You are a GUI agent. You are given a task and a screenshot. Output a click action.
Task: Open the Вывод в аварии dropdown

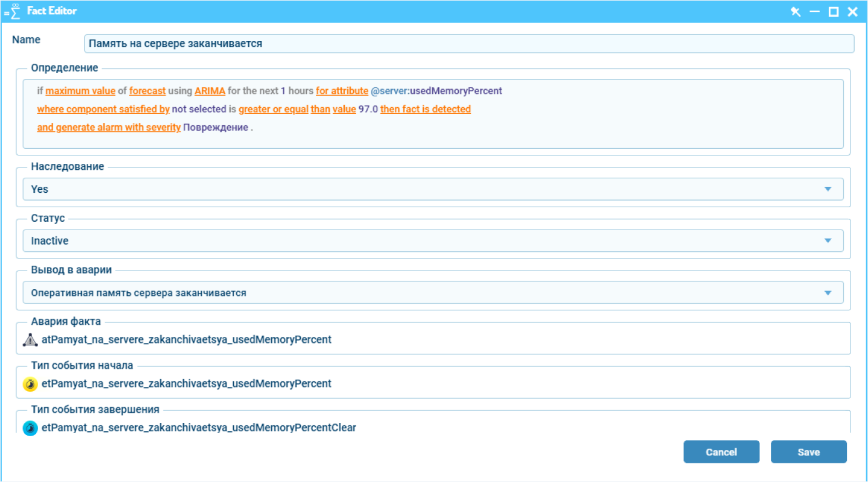point(433,293)
